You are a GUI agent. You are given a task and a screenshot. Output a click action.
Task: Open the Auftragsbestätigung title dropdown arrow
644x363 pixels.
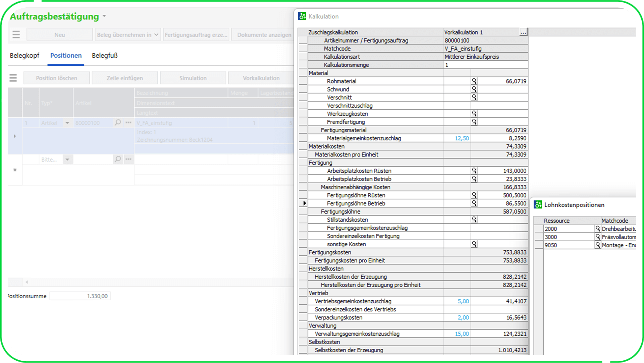[x=104, y=16]
